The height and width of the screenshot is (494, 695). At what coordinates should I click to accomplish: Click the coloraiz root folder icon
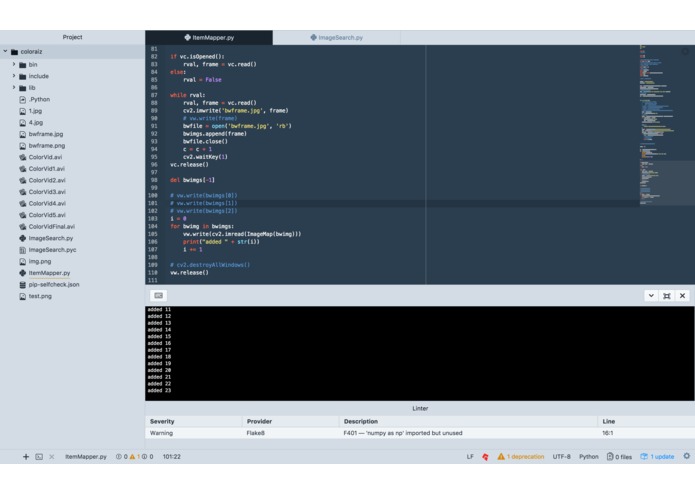[x=14, y=52]
